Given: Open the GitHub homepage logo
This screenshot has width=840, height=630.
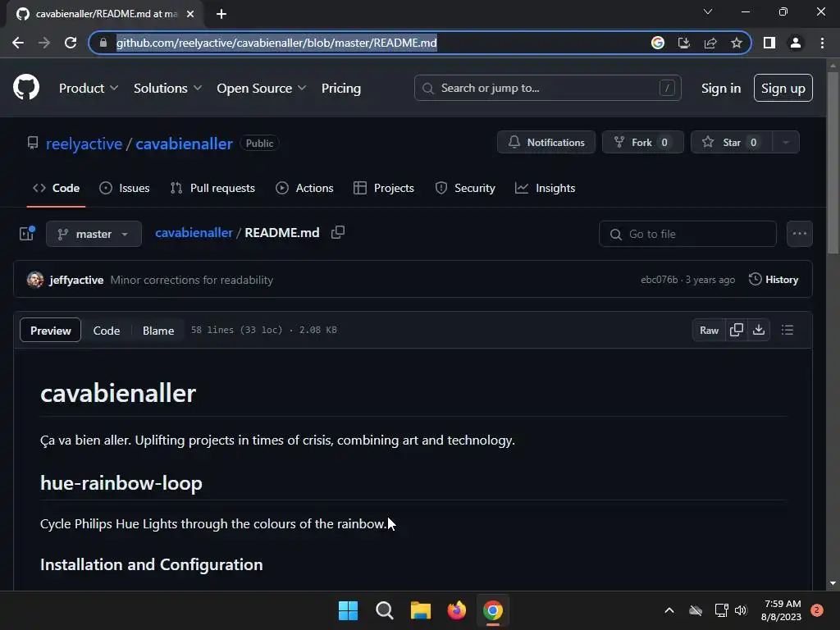Looking at the screenshot, I should (x=26, y=87).
